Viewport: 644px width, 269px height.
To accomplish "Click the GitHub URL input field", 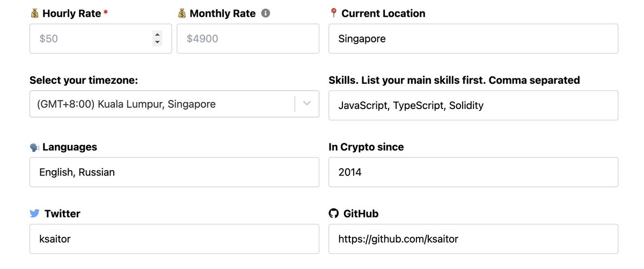I will [473, 239].
